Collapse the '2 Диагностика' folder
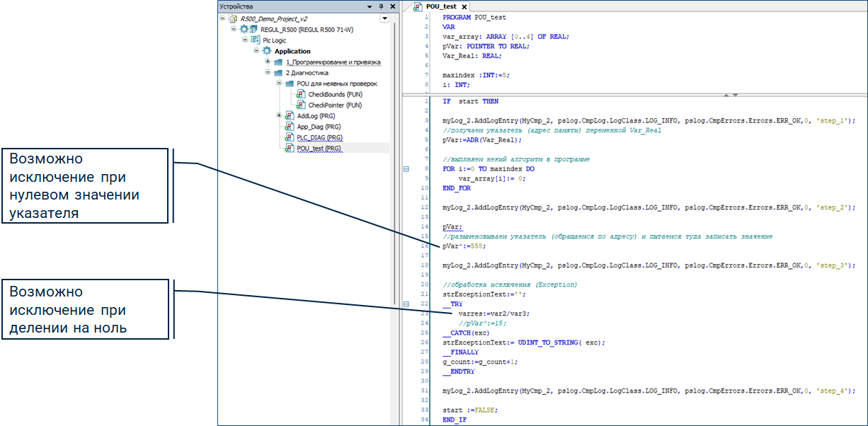 (268, 73)
